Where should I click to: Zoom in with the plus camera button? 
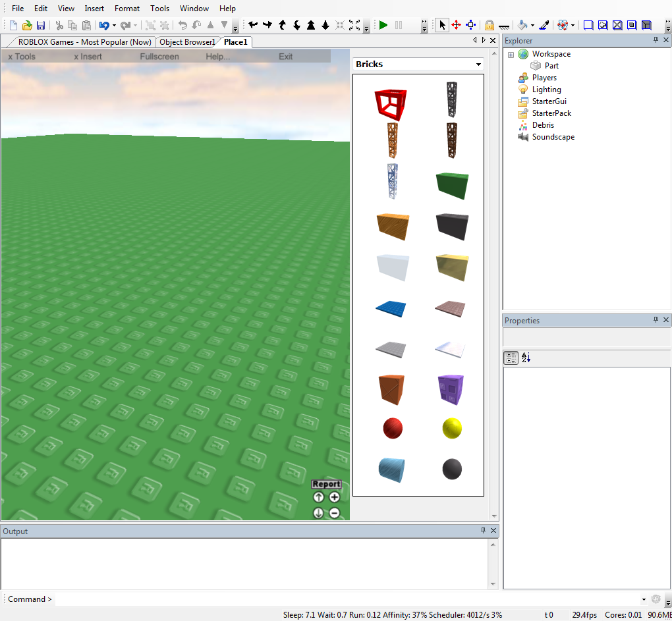tap(335, 498)
